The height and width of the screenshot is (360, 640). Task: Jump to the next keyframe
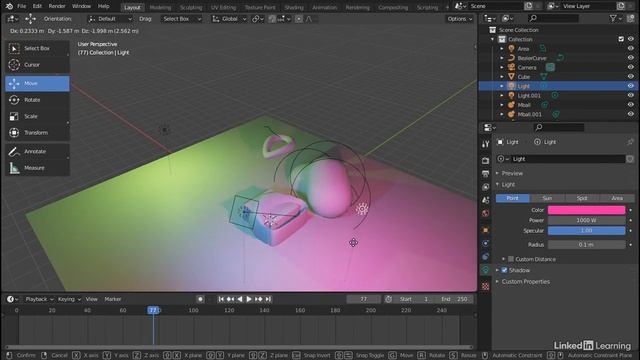258,299
